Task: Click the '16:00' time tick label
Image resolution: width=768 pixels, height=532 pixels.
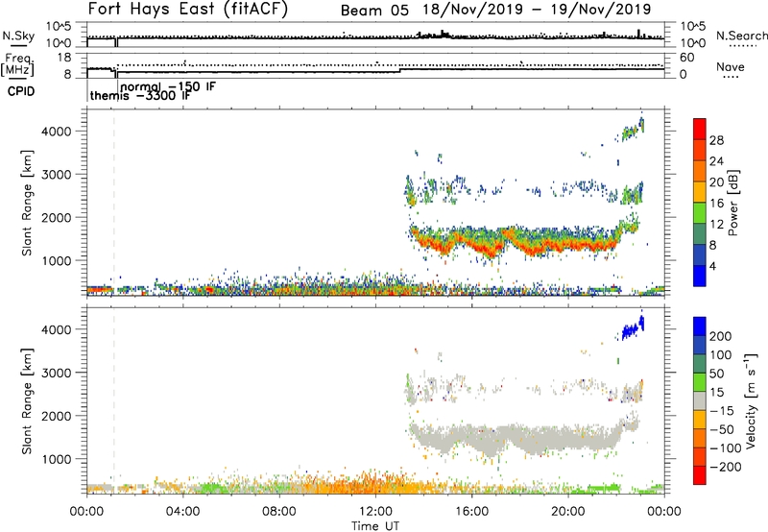Action: (471, 512)
